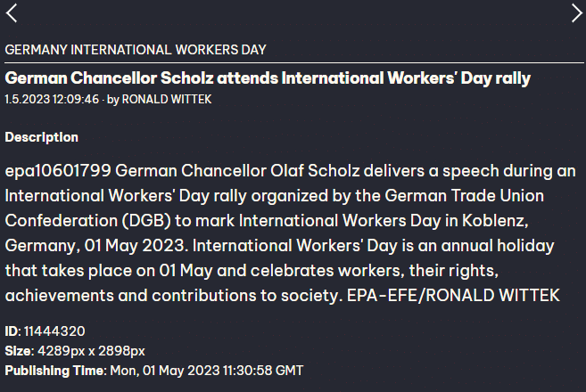Viewport: 586px width, 392px height.
Task: Advance to next image with right arrow
Action: [577, 13]
